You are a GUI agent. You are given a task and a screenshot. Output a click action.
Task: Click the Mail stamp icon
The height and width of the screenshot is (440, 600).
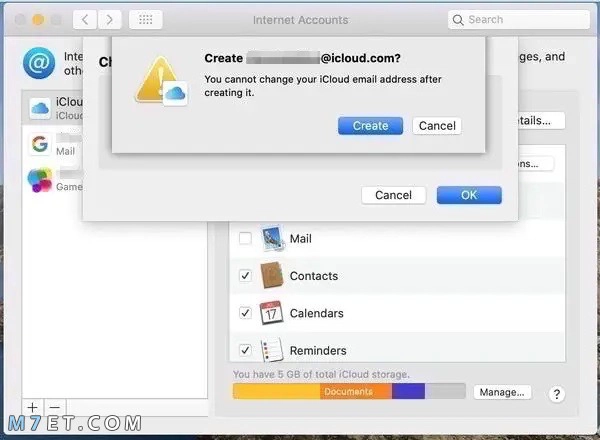click(x=272, y=238)
